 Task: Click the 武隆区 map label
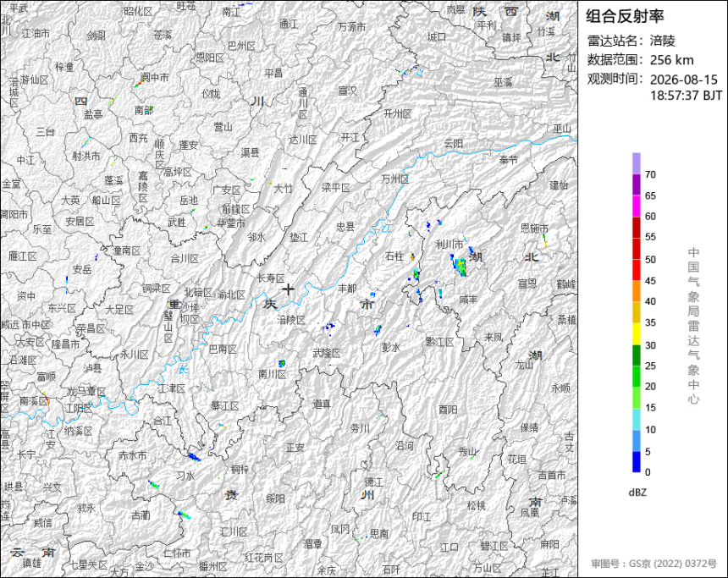[x=327, y=353]
